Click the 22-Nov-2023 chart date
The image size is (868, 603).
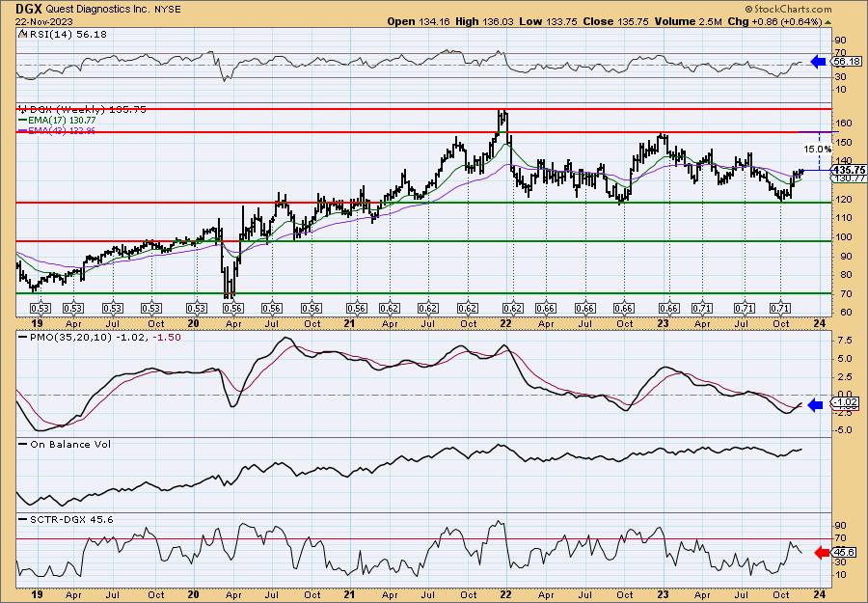[42, 21]
